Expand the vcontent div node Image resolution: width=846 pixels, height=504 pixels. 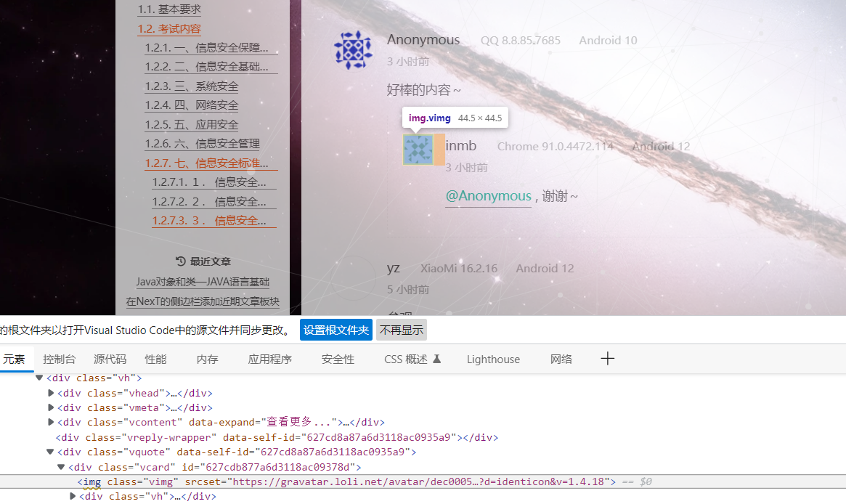coord(50,422)
